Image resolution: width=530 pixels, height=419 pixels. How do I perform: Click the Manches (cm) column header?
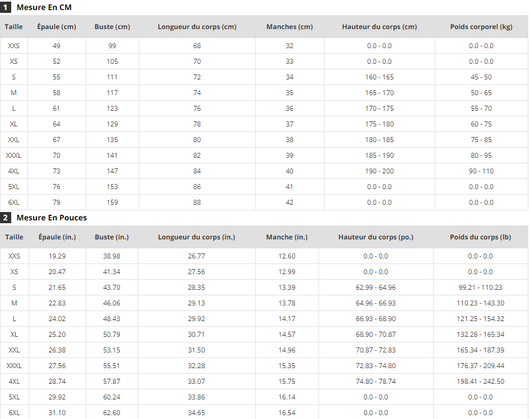coord(290,27)
